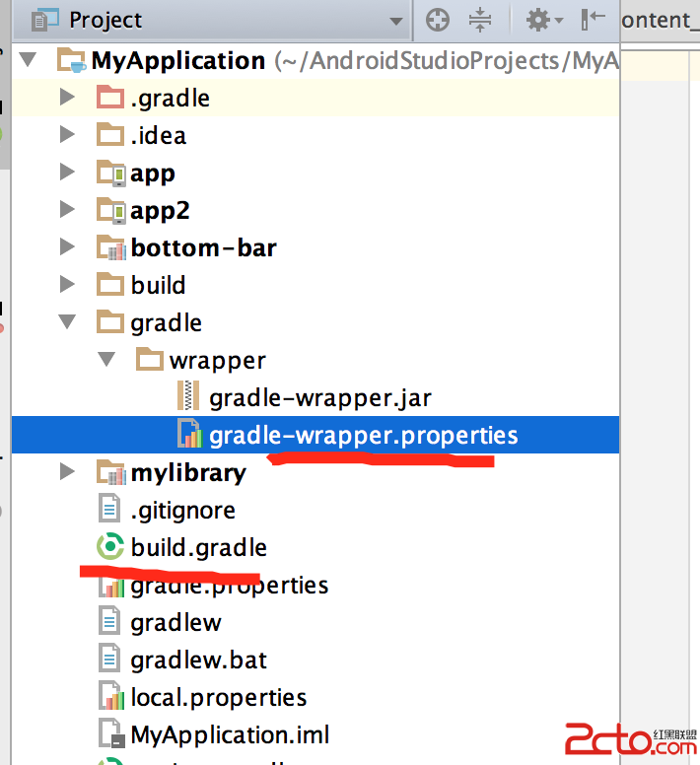
Task: Select the app2 module folder
Action: (159, 210)
